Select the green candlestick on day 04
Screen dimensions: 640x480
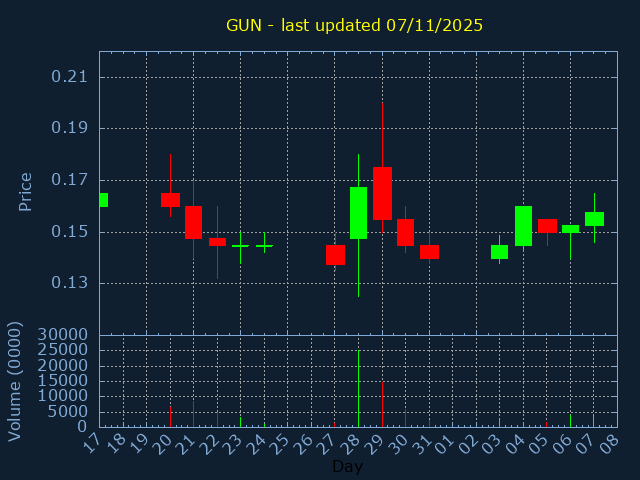click(523, 225)
